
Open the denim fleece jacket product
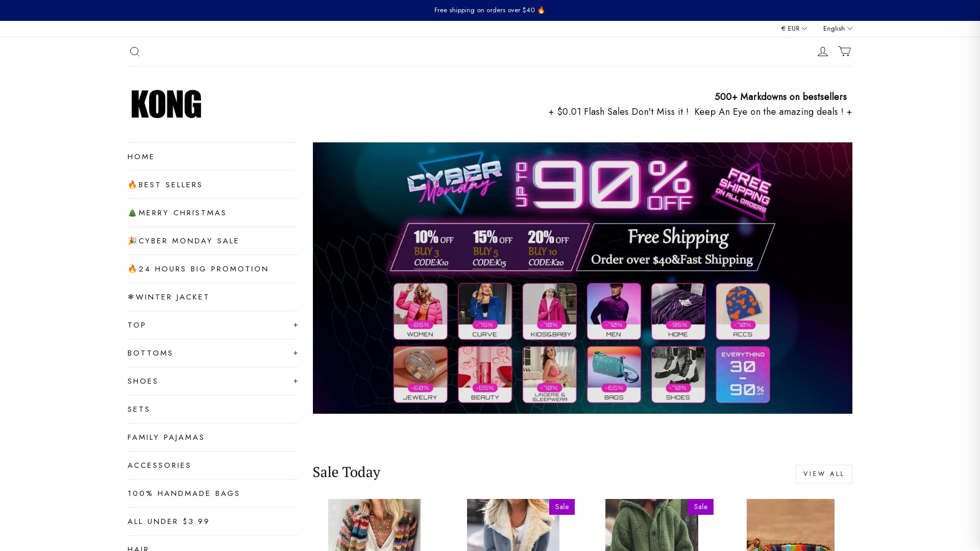tap(513, 525)
